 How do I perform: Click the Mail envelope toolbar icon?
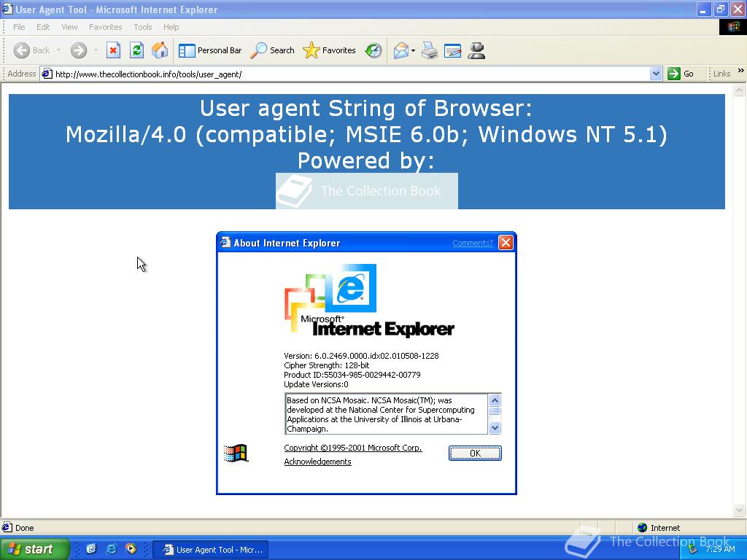coord(400,50)
